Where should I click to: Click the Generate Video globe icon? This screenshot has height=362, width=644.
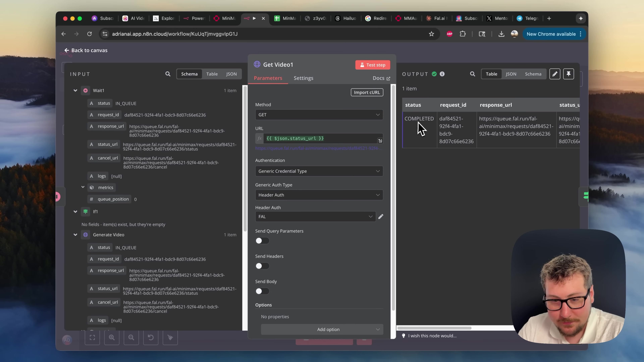pos(86,235)
